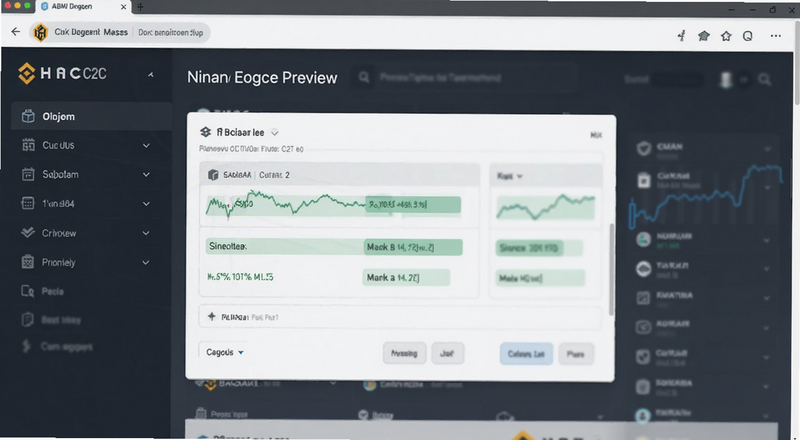Screen dimensions: 800x440
Task: Click the person avatar icon in right panel
Action: 644,239
